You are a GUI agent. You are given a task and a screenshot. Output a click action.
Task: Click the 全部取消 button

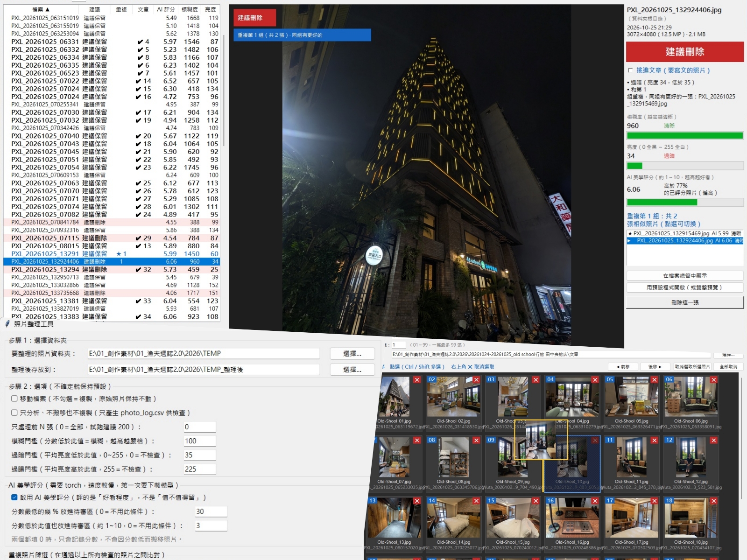pyautogui.click(x=728, y=367)
